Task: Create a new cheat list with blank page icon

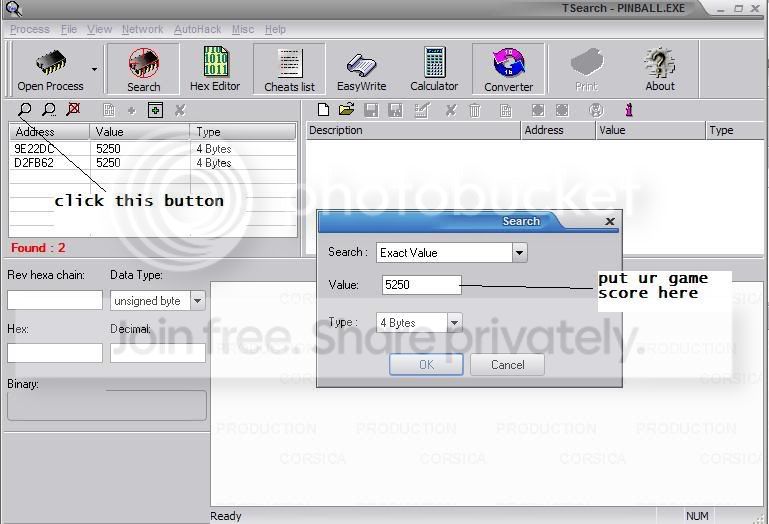Action: pos(323,109)
